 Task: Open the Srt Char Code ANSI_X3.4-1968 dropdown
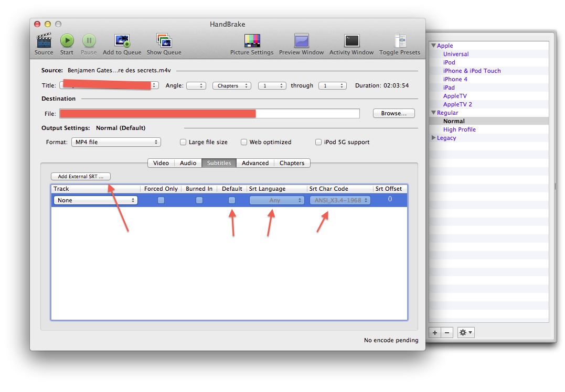340,200
